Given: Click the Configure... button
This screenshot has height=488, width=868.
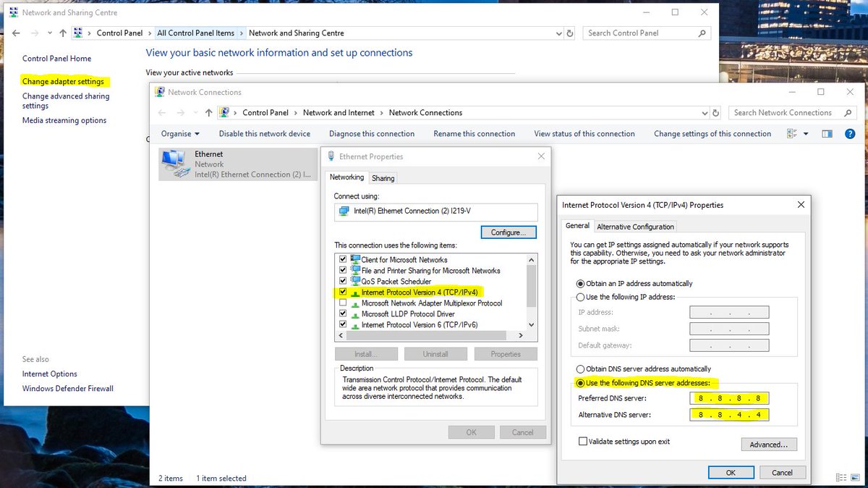Looking at the screenshot, I should [x=509, y=232].
